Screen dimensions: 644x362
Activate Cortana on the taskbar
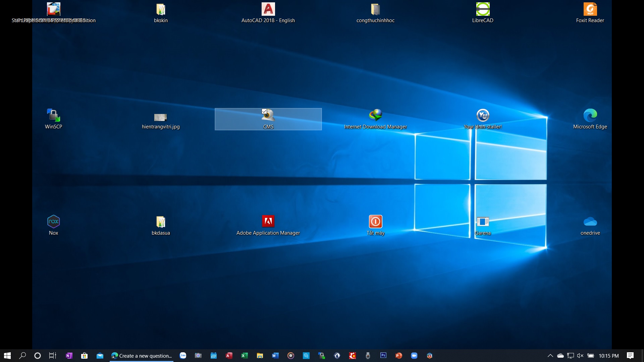38,356
